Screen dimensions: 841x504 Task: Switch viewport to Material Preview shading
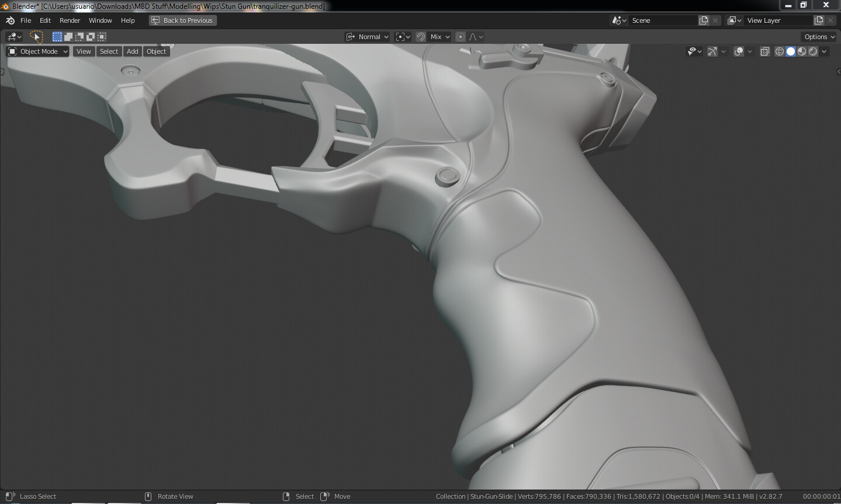point(802,51)
